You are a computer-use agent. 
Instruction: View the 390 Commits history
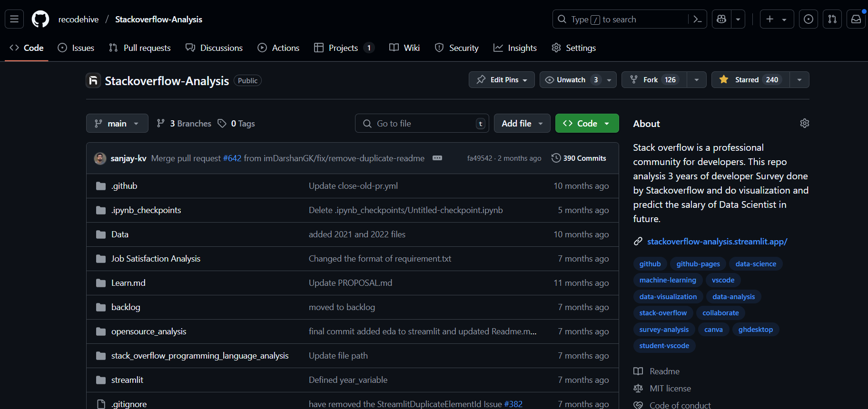(579, 158)
